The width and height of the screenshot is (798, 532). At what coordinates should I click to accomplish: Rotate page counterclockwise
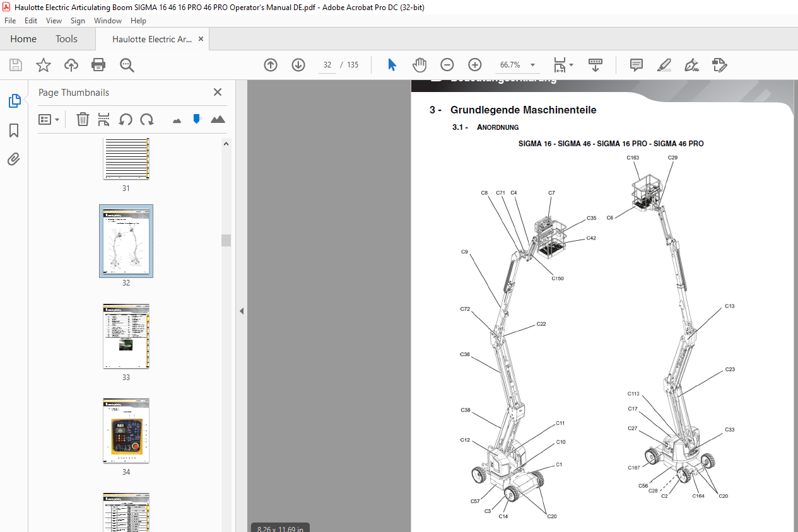(126, 119)
